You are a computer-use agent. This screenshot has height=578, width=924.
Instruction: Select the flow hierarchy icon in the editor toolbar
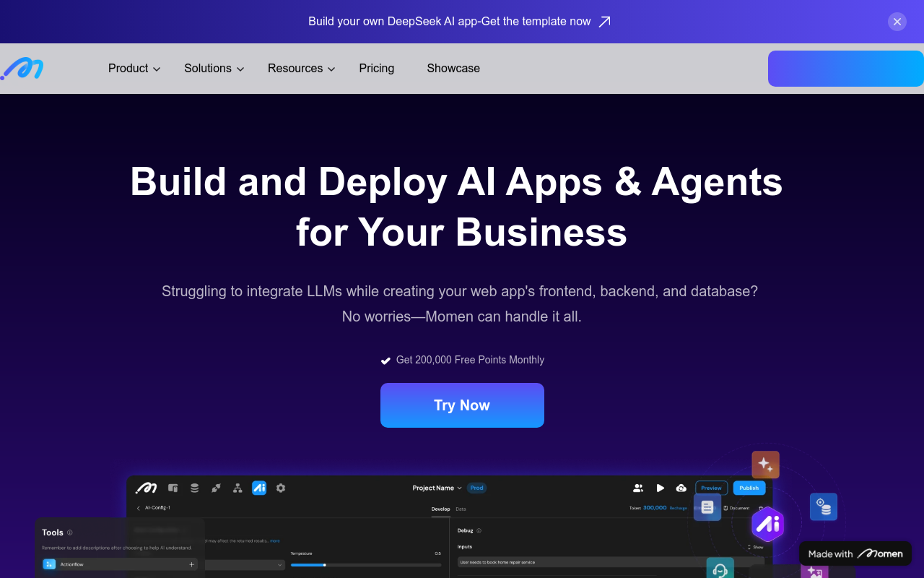(x=237, y=488)
